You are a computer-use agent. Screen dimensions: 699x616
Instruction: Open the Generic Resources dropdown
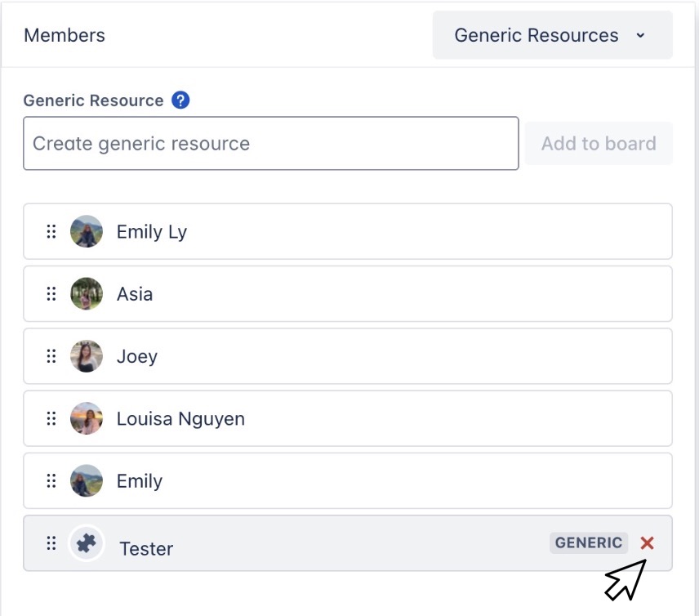coord(552,35)
